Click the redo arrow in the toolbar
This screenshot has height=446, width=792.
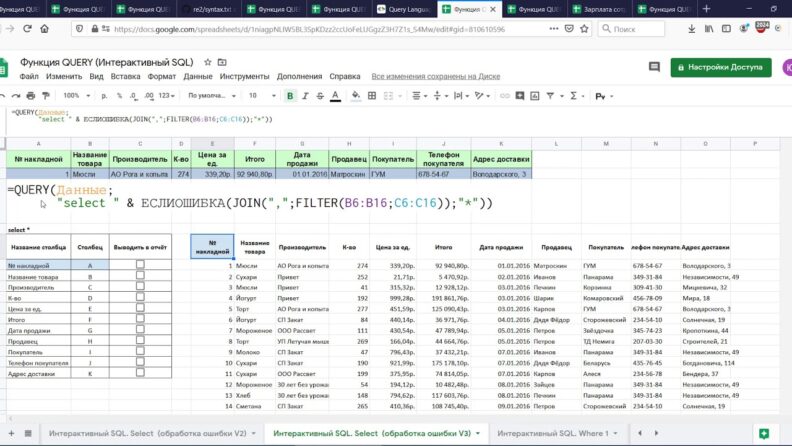16,95
